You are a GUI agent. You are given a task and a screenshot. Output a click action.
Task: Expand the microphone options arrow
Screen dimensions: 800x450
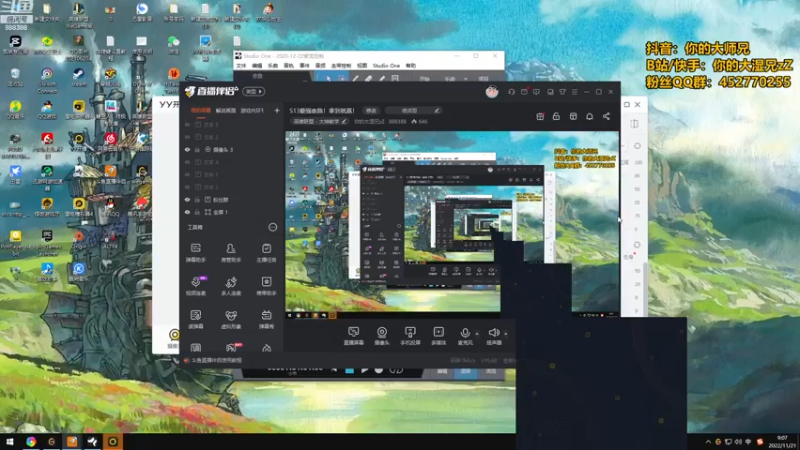[x=477, y=334]
